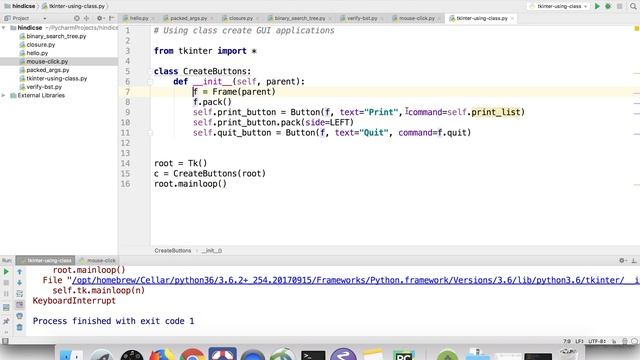Change the UTF-8 file encoding in status bar

point(597,341)
